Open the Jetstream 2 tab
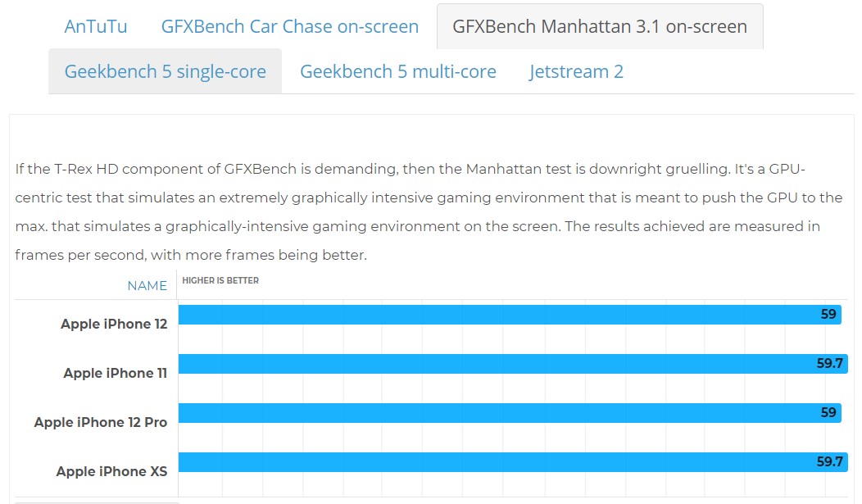The width and height of the screenshot is (862, 504). (576, 71)
